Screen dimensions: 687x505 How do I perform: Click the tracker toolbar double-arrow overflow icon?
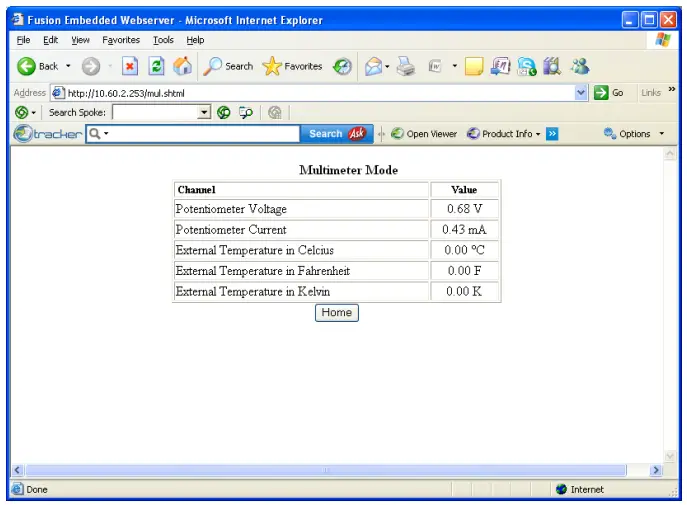(552, 134)
